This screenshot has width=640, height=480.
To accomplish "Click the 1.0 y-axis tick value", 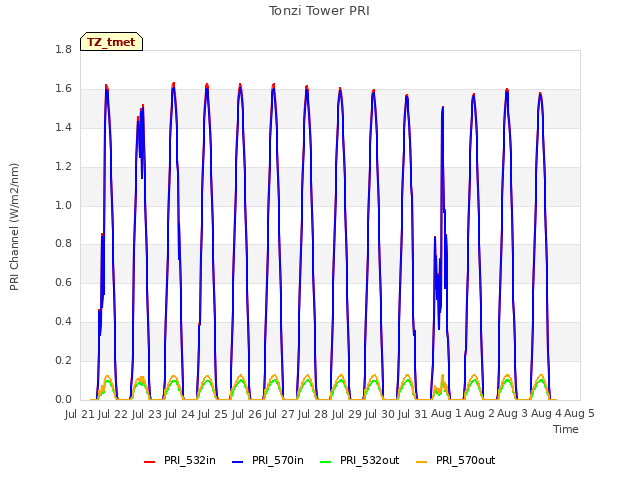I will 63,205.
